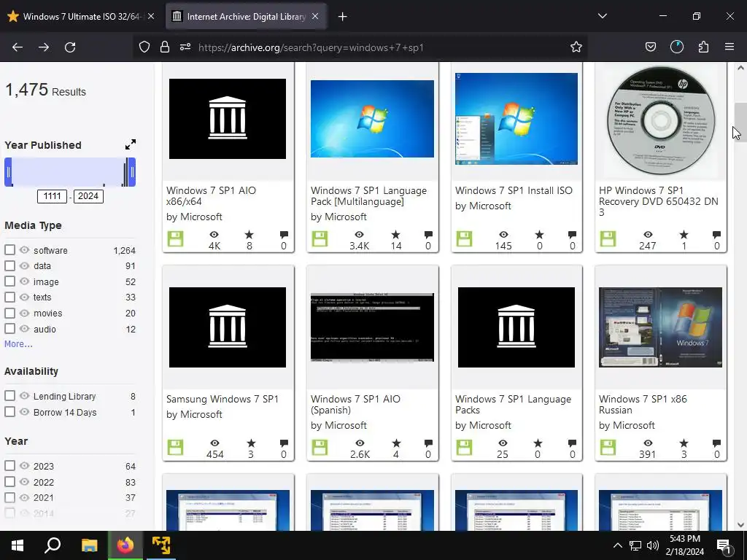The height and width of the screenshot is (560, 747).
Task: Reload the current page
Action: coord(70,47)
